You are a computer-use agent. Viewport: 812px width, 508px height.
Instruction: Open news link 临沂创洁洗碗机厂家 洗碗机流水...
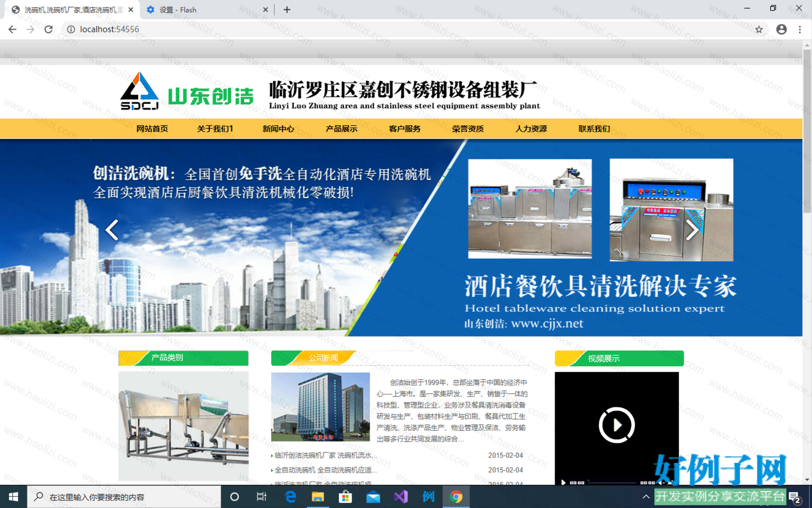click(325, 456)
